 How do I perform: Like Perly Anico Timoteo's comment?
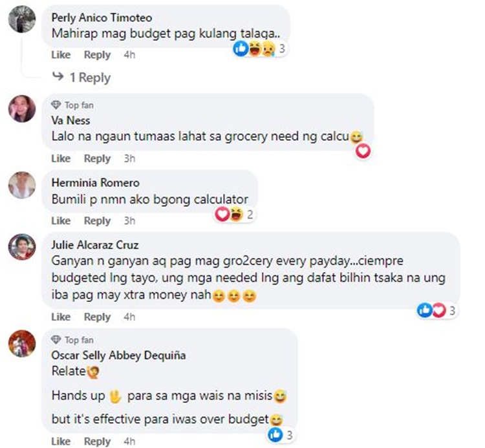tap(61, 55)
